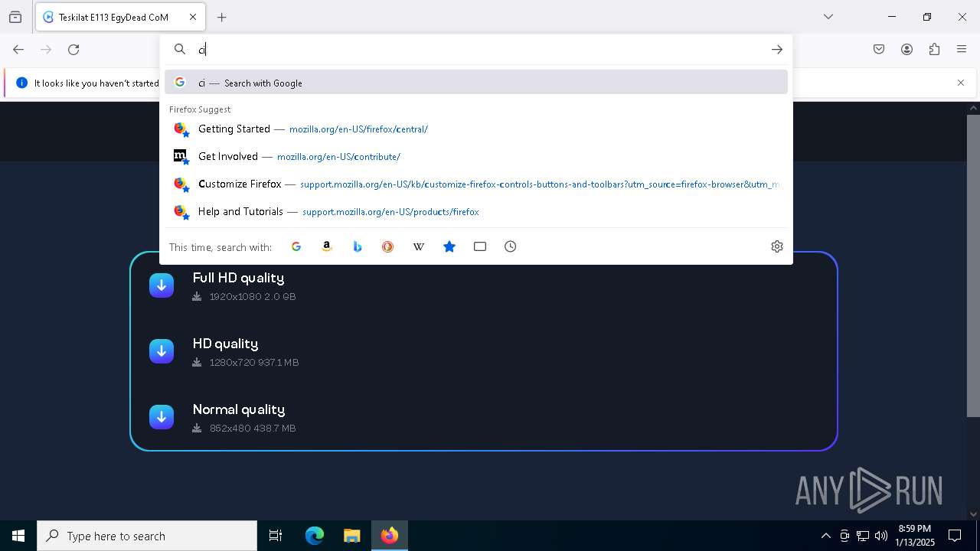Search bookmarks with the star icon
Viewport: 980px width, 551px height.
pos(449,246)
